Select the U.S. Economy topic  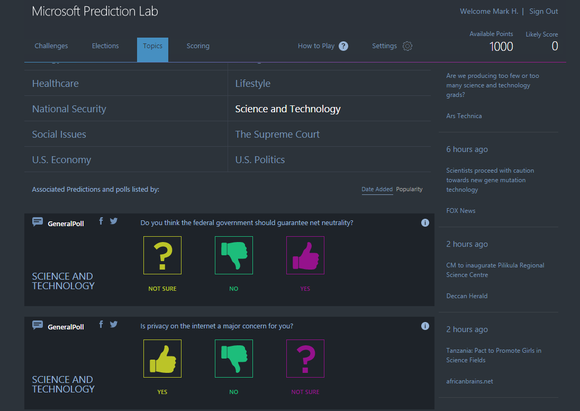click(61, 160)
